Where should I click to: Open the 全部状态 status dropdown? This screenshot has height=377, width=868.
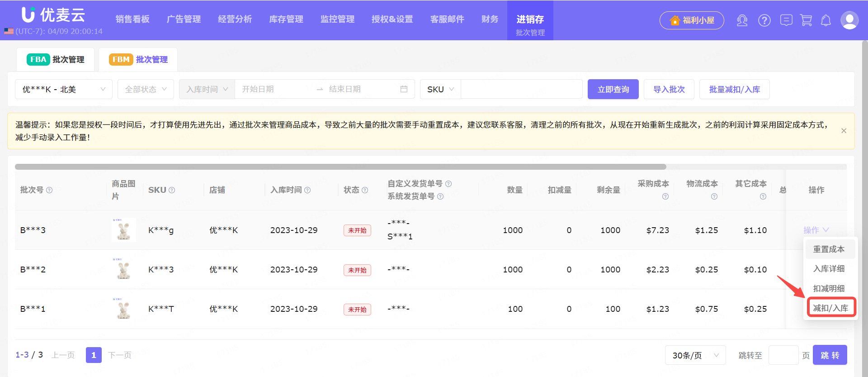(x=146, y=89)
